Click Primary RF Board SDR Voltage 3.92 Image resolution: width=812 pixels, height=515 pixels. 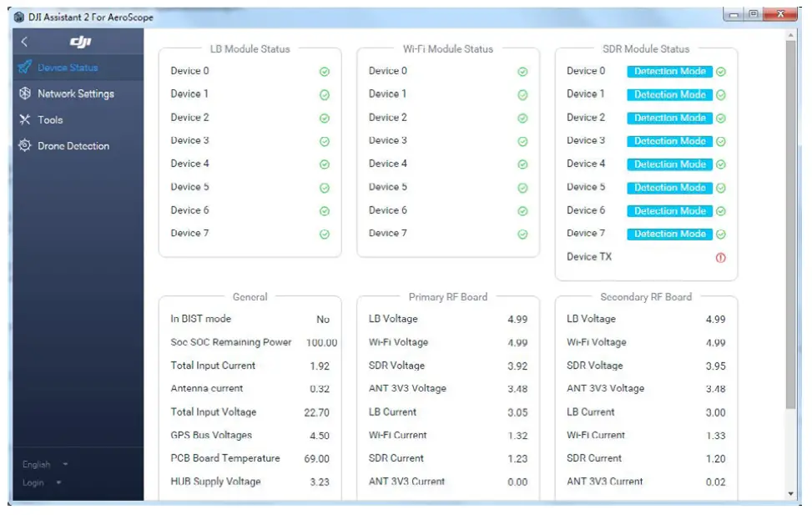(518, 366)
